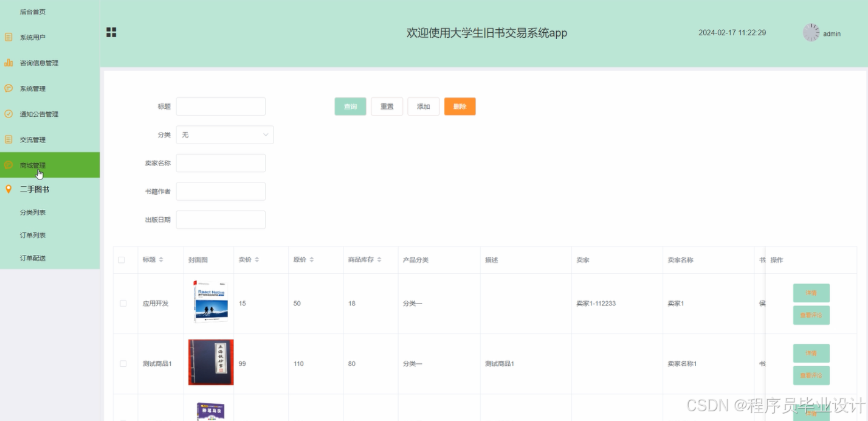Click the location pin icon beside 二手图书
This screenshot has width=868, height=421.
[9, 189]
